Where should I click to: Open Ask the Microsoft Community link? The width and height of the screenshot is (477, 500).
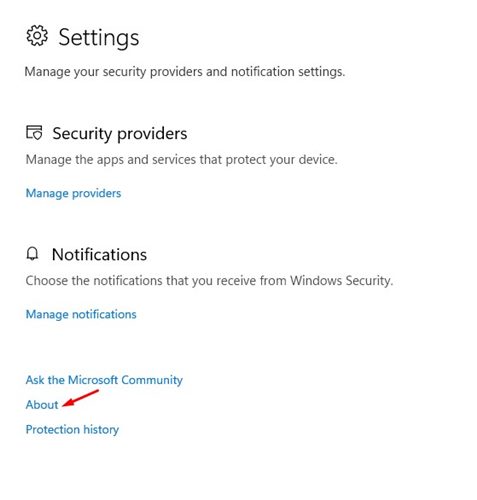coord(104,380)
